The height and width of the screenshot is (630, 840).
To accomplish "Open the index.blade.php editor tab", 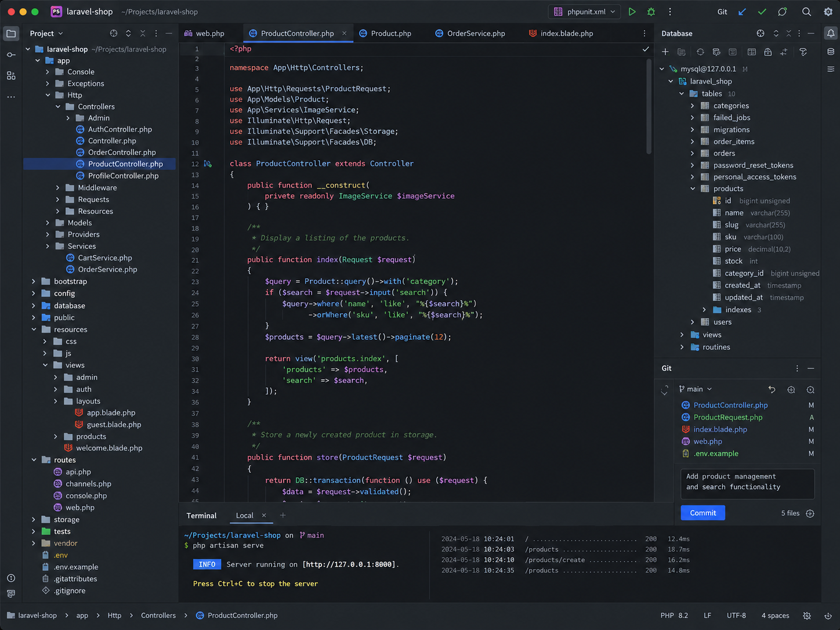I will click(561, 34).
